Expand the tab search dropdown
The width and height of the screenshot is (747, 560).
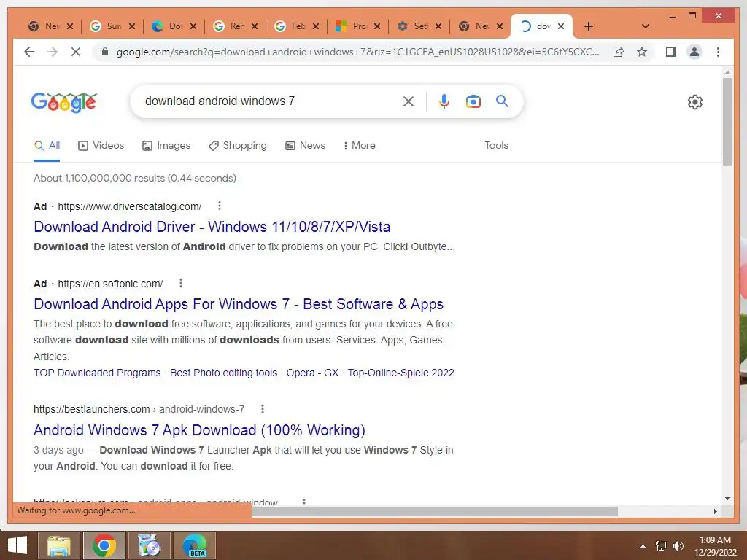pos(646,26)
